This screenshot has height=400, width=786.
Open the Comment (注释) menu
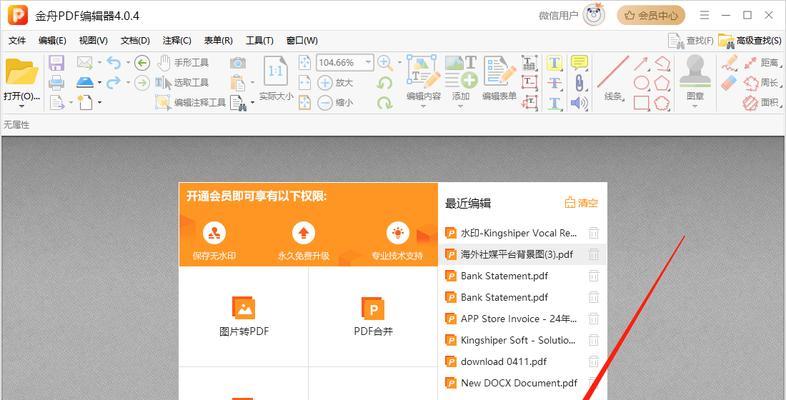click(176, 41)
